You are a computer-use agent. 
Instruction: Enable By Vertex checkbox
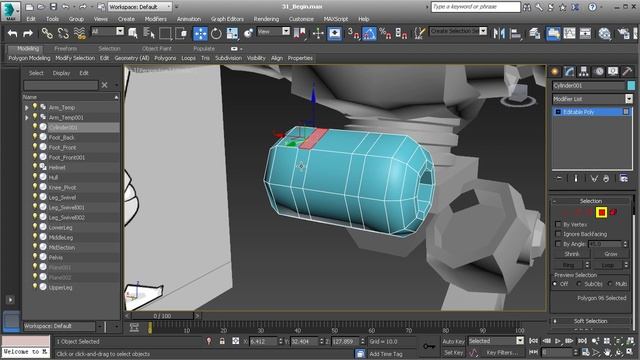point(558,224)
